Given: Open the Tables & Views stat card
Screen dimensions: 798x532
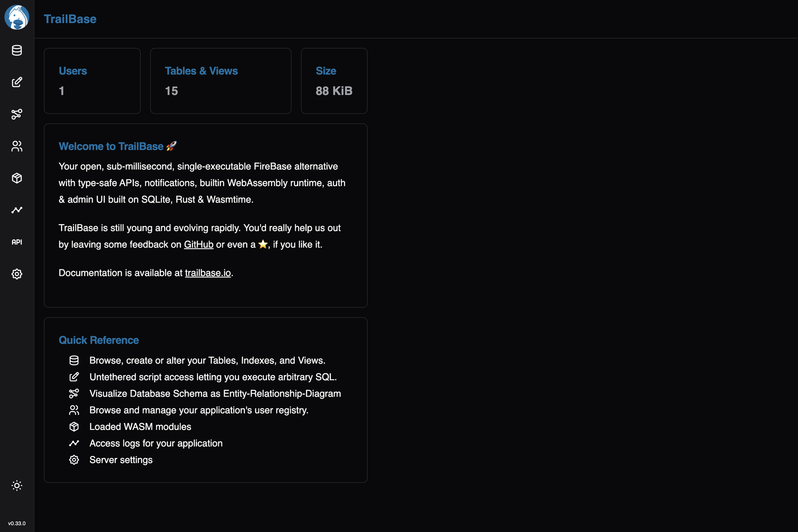Looking at the screenshot, I should [221, 81].
